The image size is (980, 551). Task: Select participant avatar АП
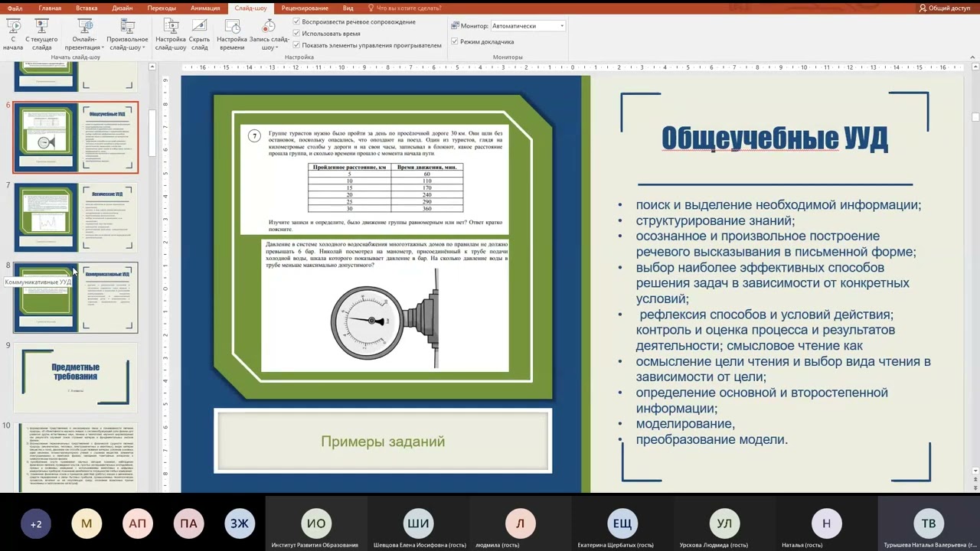coord(138,523)
